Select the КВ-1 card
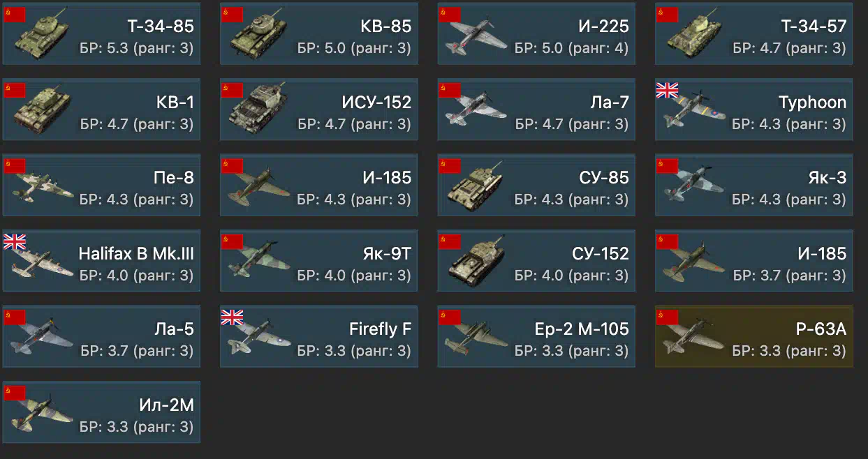This screenshot has height=459, width=868. pyautogui.click(x=101, y=110)
